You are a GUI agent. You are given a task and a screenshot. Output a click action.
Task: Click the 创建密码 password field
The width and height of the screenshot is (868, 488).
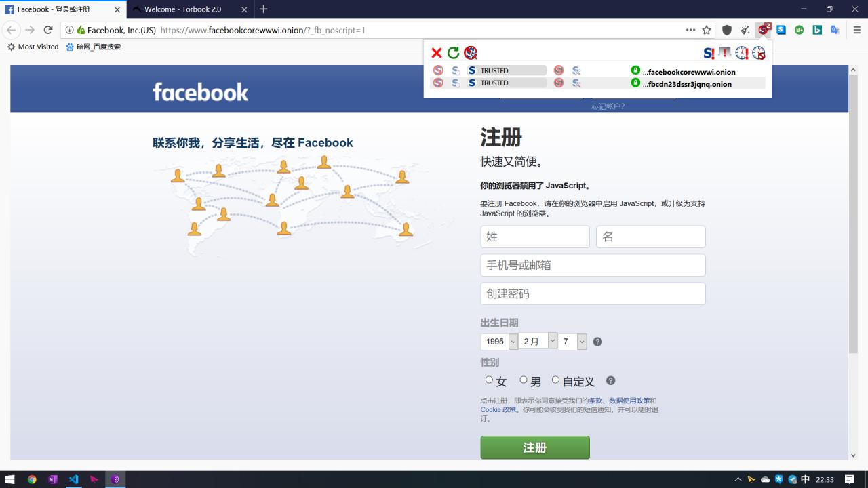click(593, 293)
